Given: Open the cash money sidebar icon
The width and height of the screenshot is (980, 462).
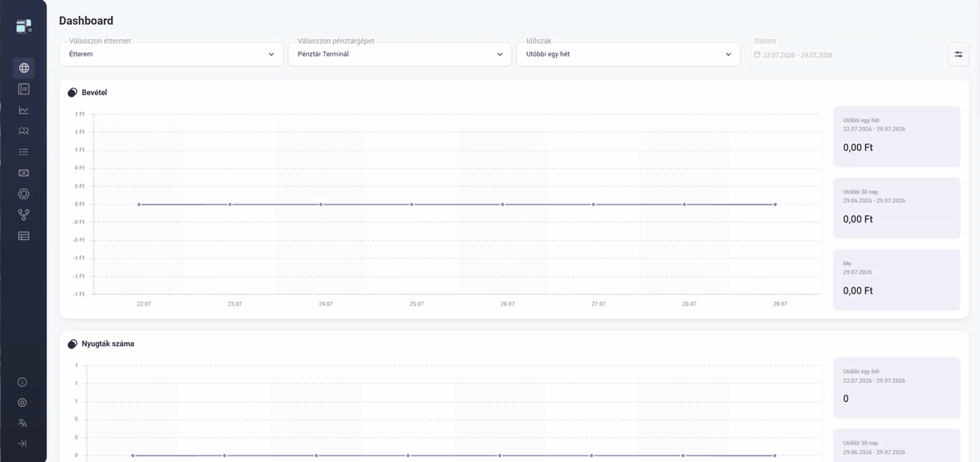Looking at the screenshot, I should coord(24,173).
